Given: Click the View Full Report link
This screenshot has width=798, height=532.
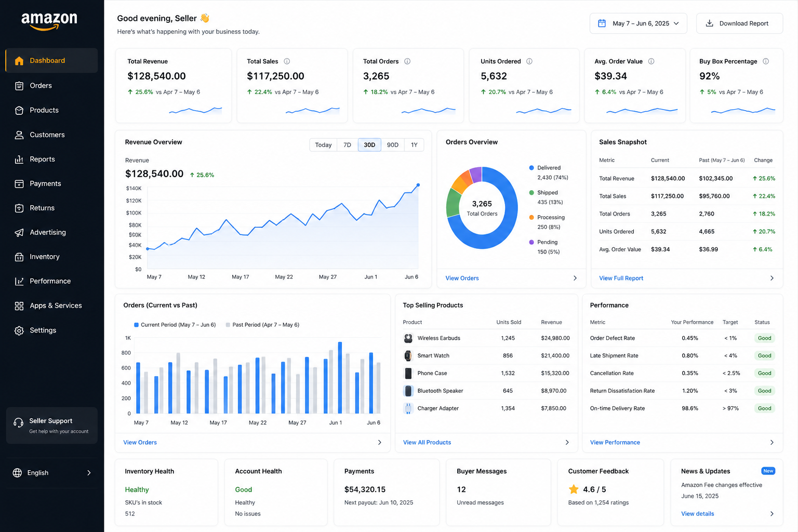Looking at the screenshot, I should pyautogui.click(x=621, y=278).
